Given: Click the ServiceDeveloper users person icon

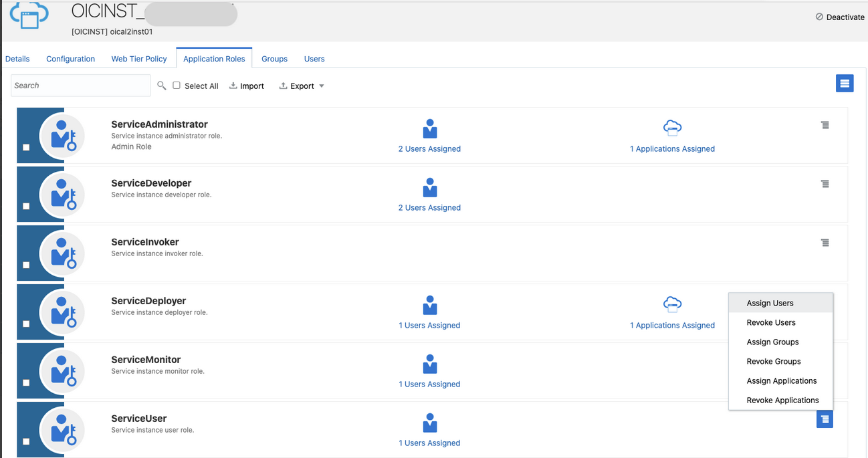Looking at the screenshot, I should point(430,187).
